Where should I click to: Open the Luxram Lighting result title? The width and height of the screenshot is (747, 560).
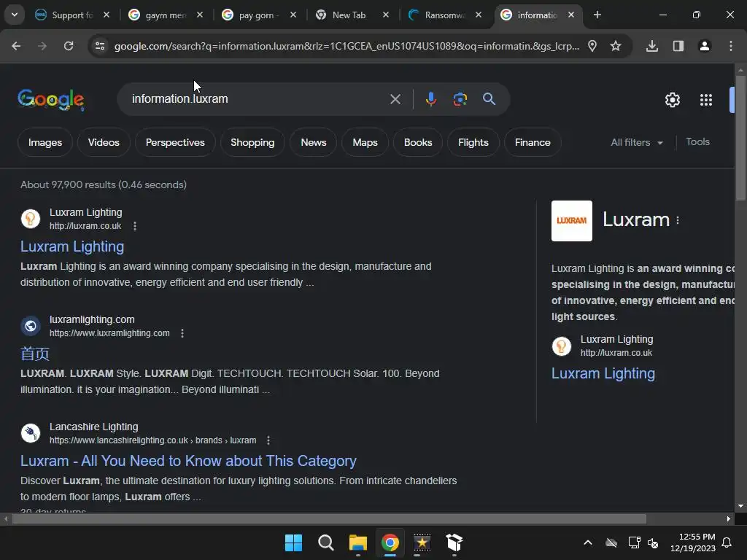(72, 246)
